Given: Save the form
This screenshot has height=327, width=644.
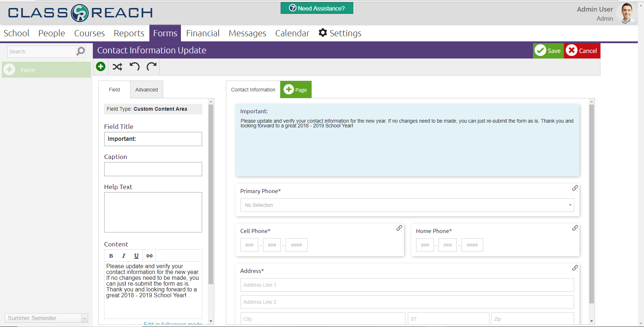Looking at the screenshot, I should (548, 51).
